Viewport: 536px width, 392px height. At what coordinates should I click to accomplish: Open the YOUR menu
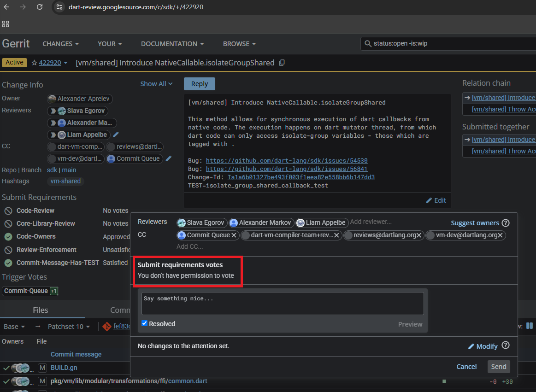pyautogui.click(x=110, y=44)
